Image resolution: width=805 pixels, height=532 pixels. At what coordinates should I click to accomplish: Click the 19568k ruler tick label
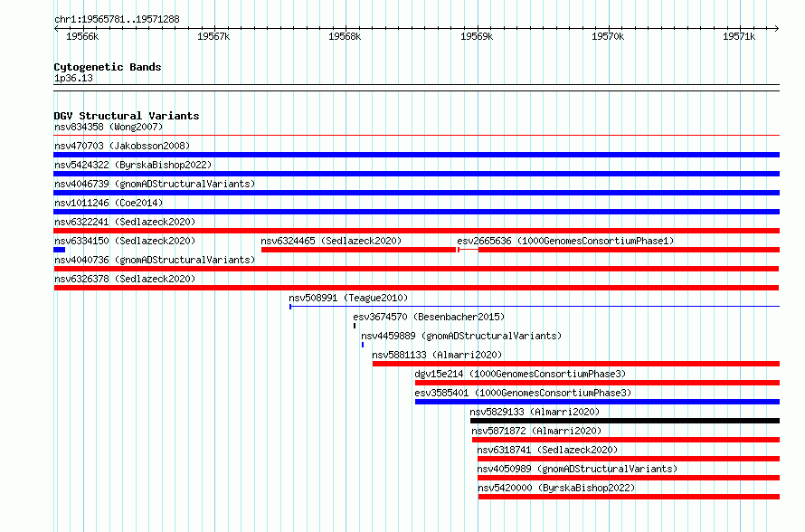[x=345, y=36]
